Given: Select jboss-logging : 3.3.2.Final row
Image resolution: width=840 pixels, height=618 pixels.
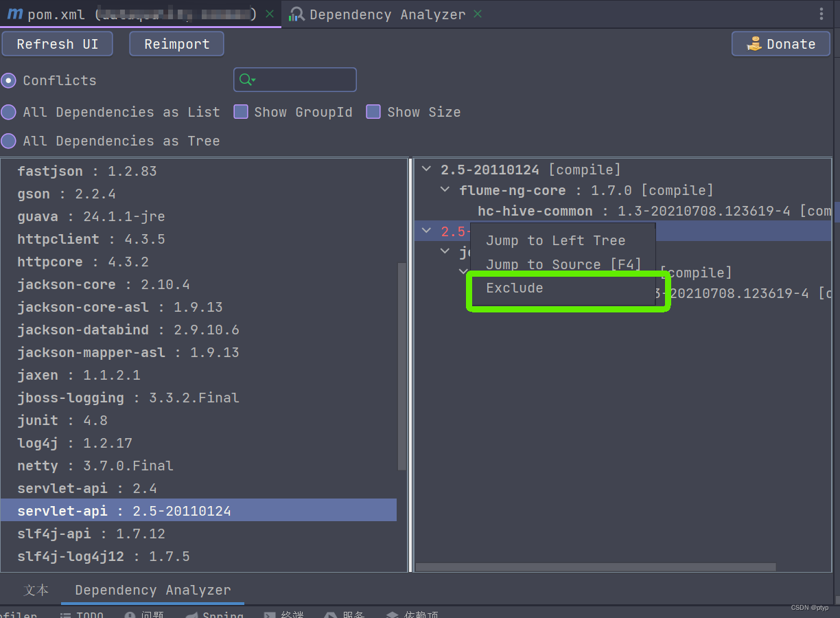Looking at the screenshot, I should click(x=198, y=398).
